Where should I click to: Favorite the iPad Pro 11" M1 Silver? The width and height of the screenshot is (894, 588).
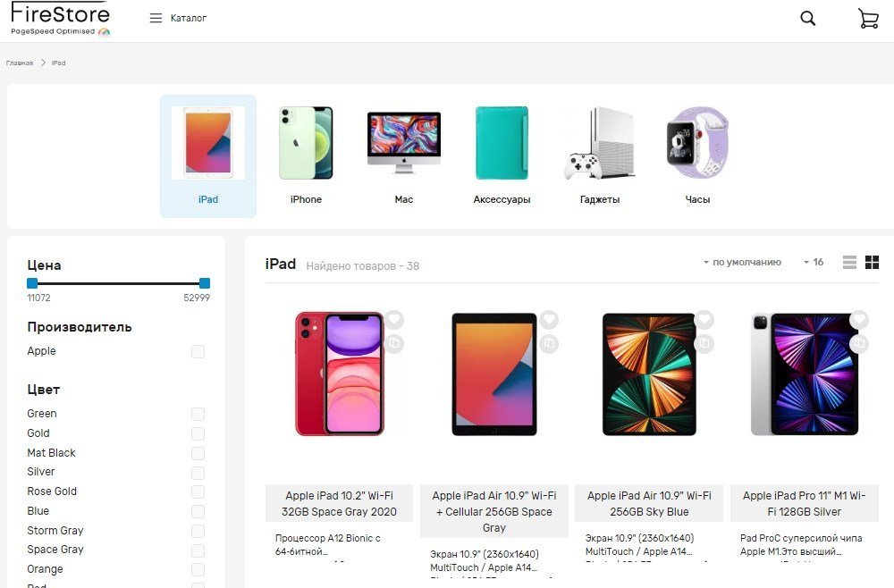coord(859,320)
